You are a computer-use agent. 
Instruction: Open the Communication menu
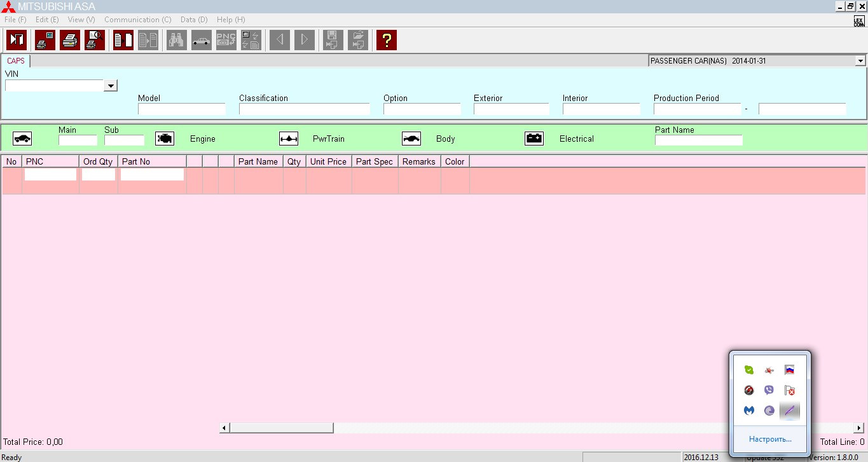(x=137, y=20)
